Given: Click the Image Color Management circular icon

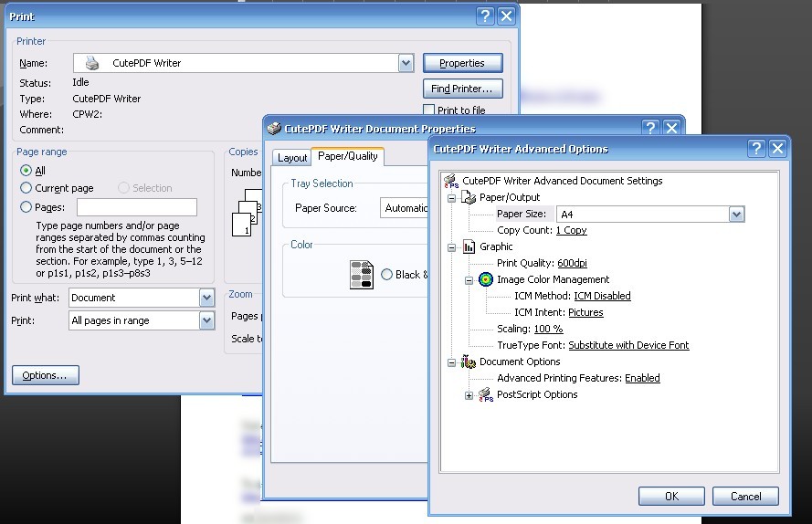Looking at the screenshot, I should [x=486, y=279].
